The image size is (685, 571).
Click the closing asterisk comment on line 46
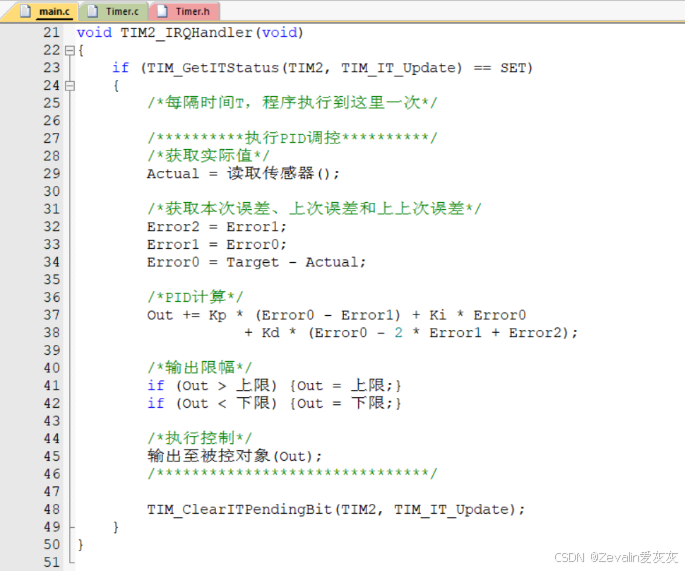point(292,473)
